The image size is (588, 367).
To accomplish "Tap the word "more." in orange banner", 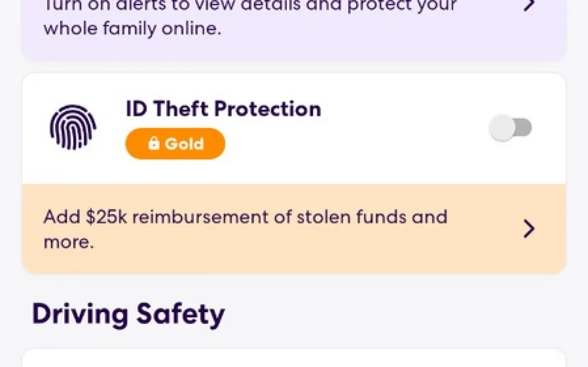I will pyautogui.click(x=68, y=242).
